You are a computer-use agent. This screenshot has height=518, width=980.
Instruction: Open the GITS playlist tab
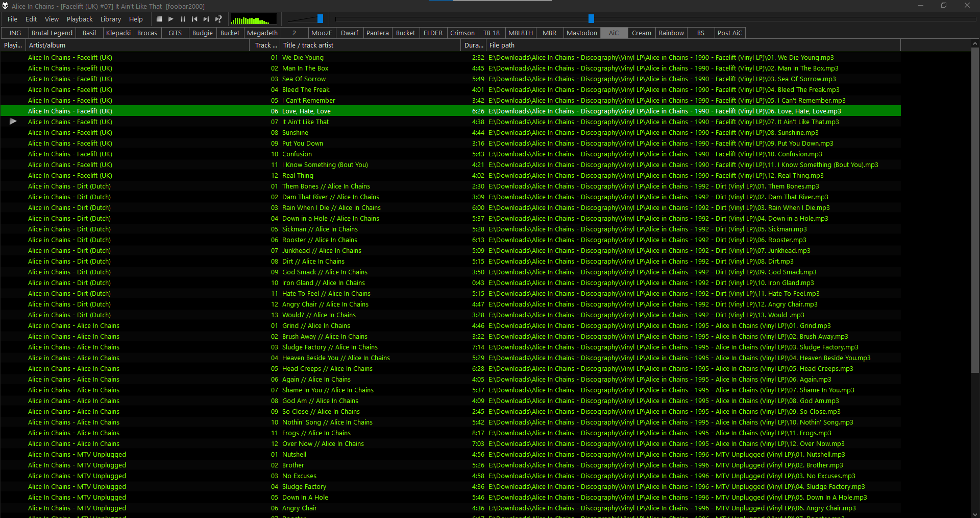(x=175, y=33)
